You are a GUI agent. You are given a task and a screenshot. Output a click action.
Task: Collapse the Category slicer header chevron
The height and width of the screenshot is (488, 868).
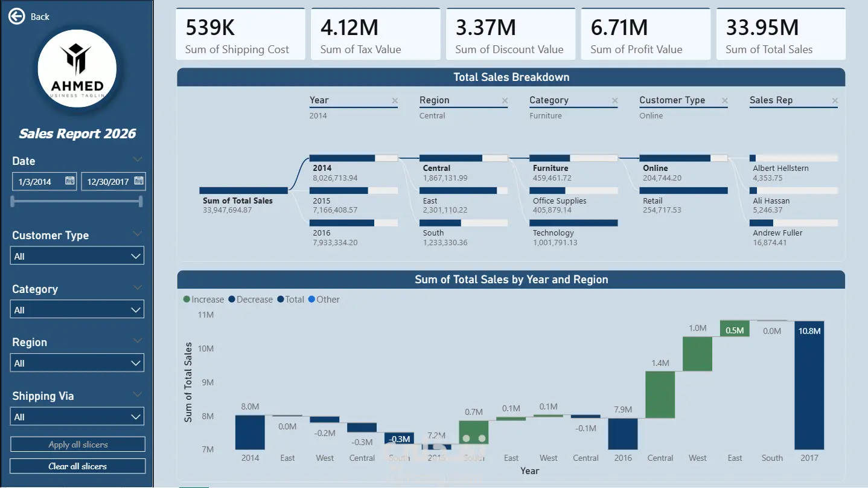(x=138, y=288)
